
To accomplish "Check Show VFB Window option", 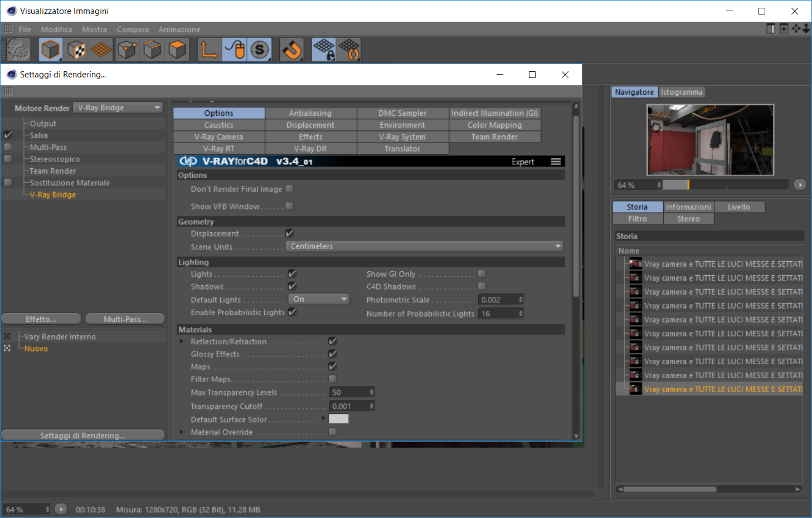I will 289,206.
